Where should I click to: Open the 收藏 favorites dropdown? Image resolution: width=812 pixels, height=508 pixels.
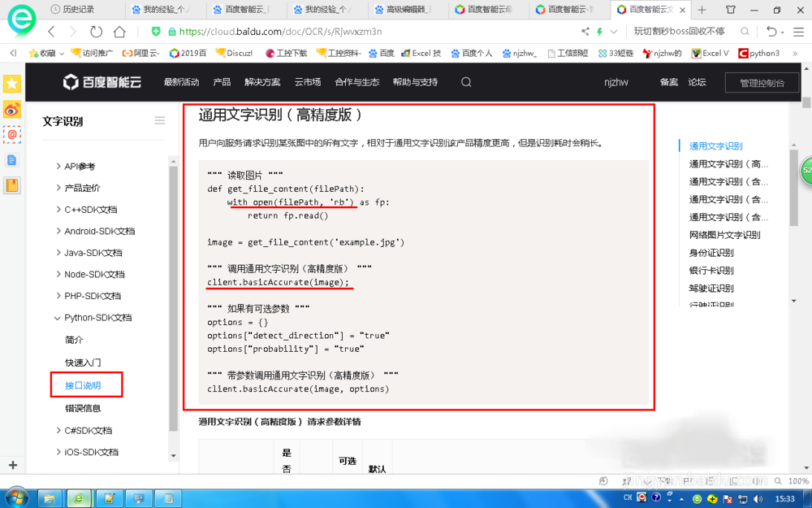point(46,54)
